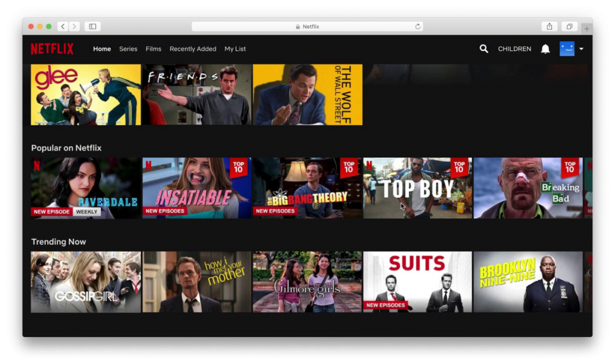Click Riverdale's New Episode badge
Viewport: 615px width, 364px height.
[x=52, y=212]
